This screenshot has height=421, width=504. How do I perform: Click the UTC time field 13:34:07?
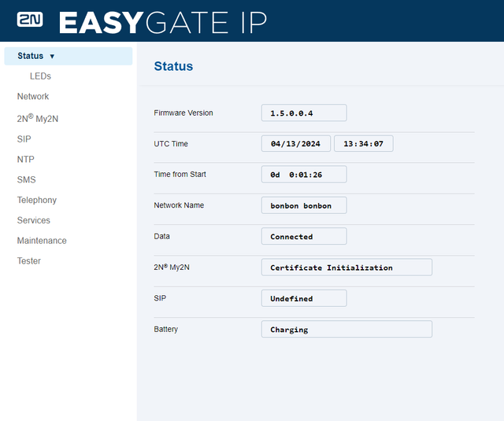tap(364, 143)
